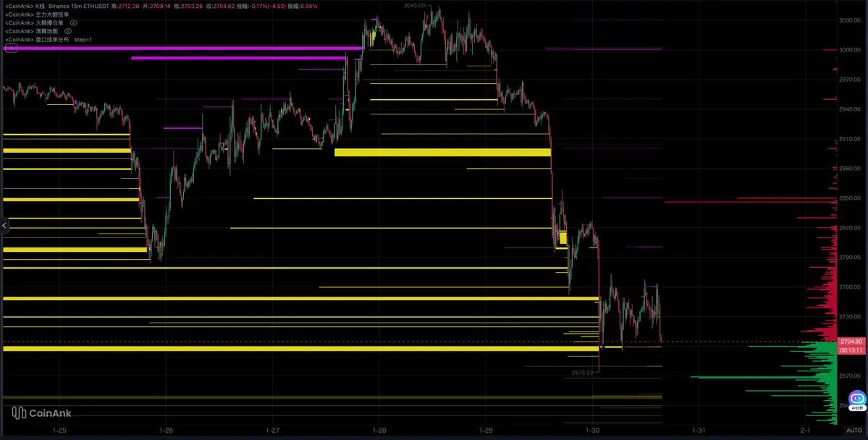Select the 清算地图 indicator label
Image resolution: width=868 pixels, height=440 pixels.
(x=31, y=32)
